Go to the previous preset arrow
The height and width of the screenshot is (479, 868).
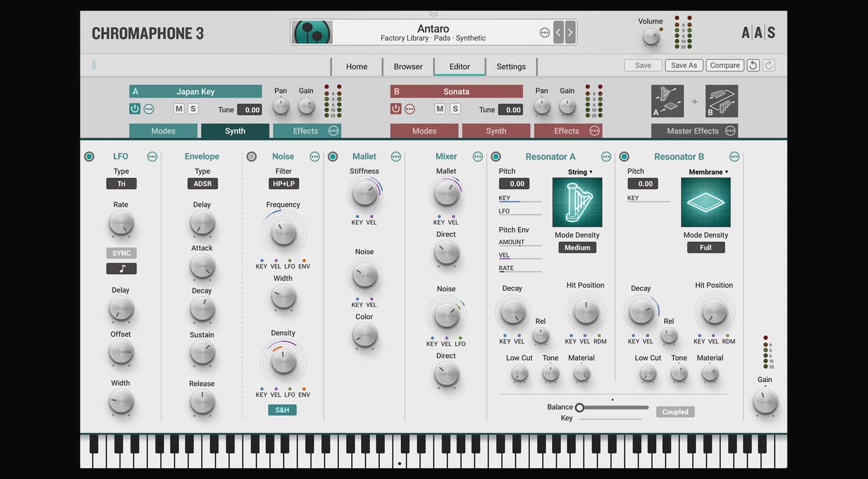point(559,32)
